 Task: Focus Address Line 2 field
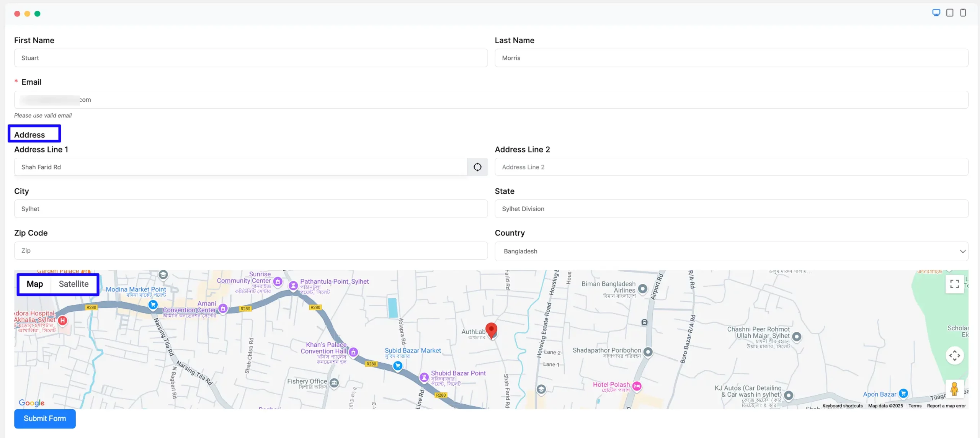(x=731, y=167)
